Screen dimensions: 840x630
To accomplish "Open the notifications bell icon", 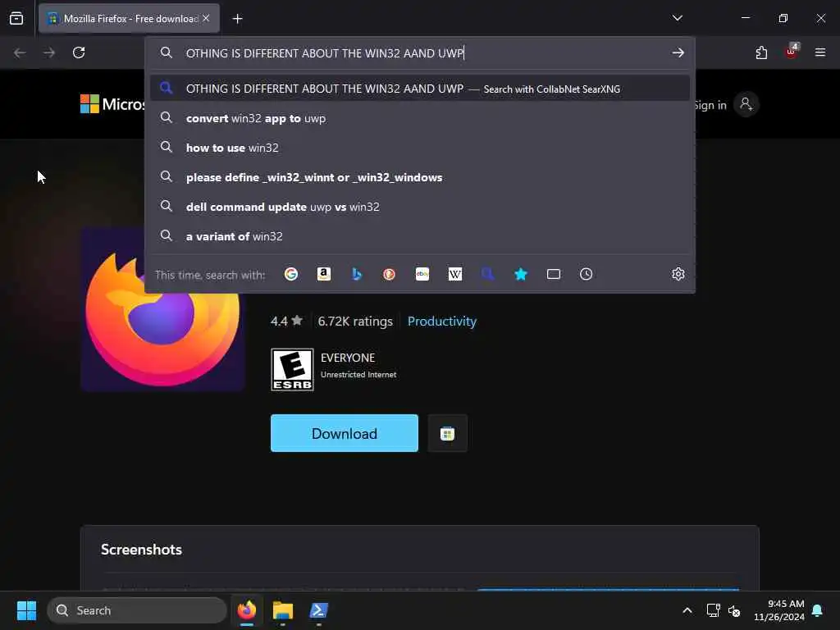I will coord(818,610).
